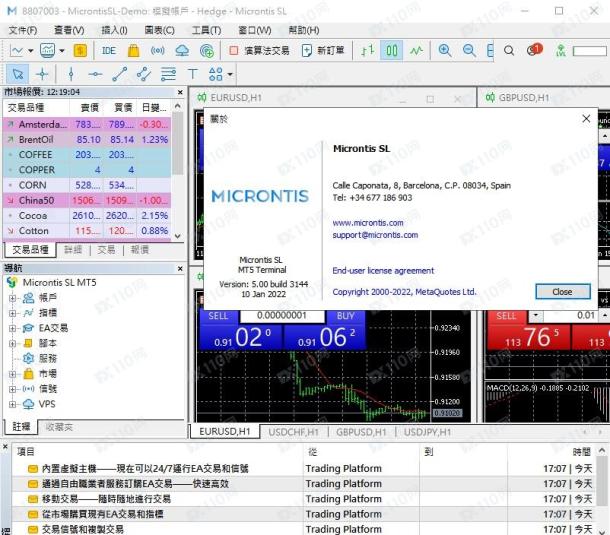Switch to the 交易品種 Market Watch tab
Image resolution: width=610 pixels, height=535 pixels.
30,250
